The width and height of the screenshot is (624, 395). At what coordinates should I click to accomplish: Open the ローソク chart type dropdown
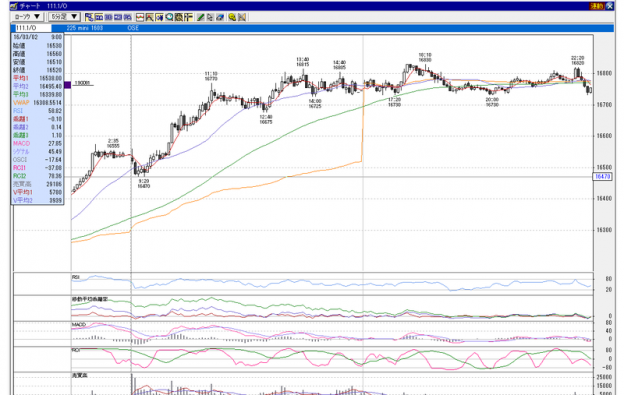pos(27,17)
